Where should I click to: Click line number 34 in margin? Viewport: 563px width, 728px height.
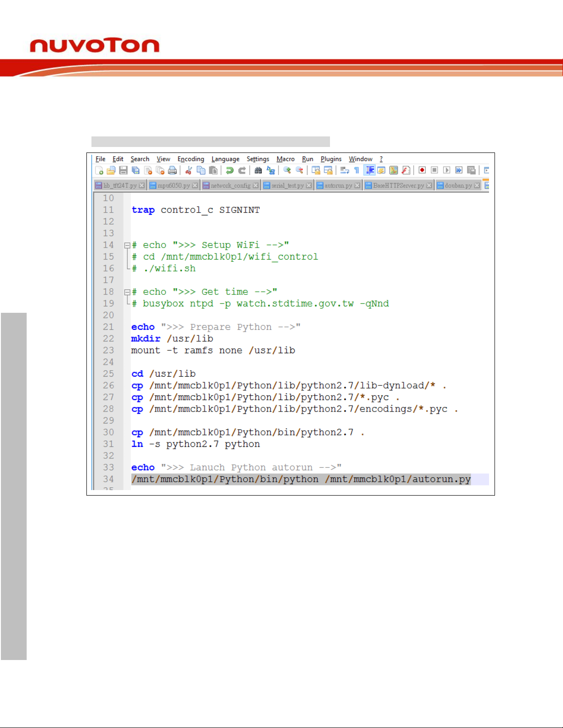pos(108,479)
